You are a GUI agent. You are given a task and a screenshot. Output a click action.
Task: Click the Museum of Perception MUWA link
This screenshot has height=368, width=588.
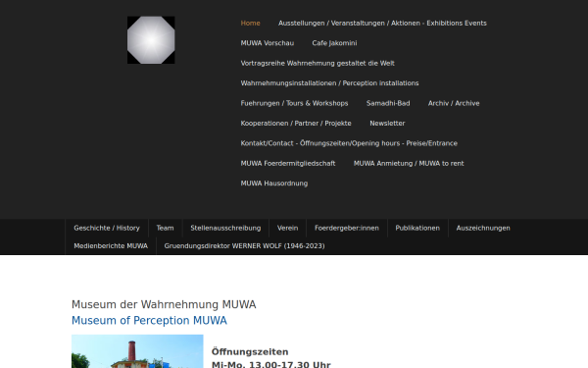click(149, 321)
